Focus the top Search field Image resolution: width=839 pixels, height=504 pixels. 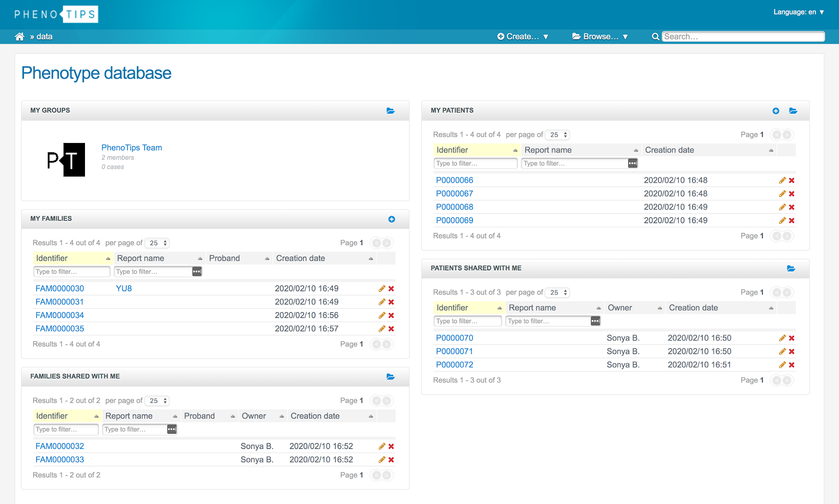[743, 37]
